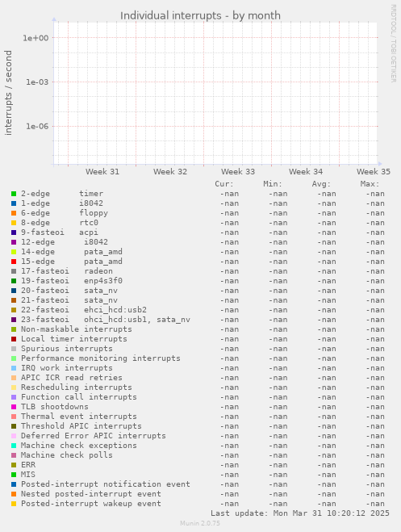Click the Week 31 axis label

coord(102,172)
